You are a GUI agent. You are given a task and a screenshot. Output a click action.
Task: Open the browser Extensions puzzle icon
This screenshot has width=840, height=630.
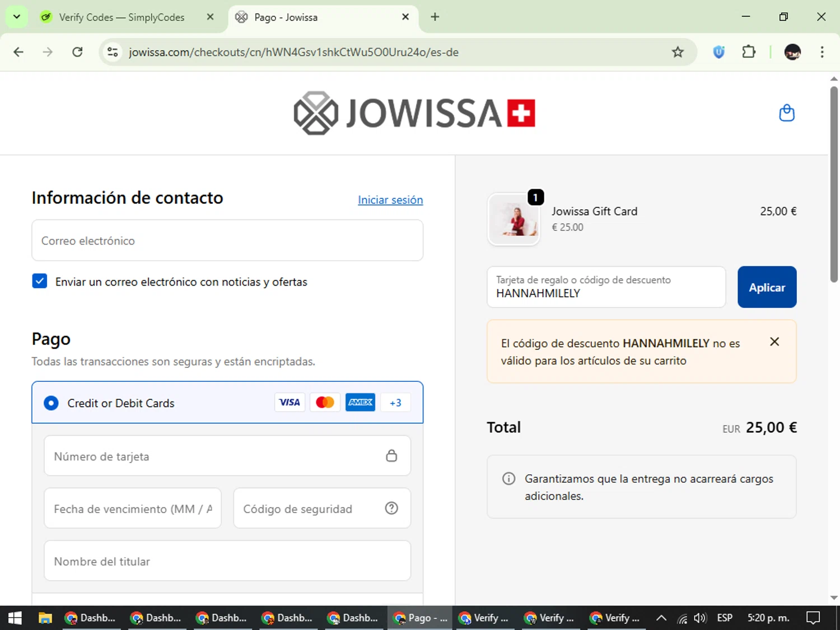[749, 52]
